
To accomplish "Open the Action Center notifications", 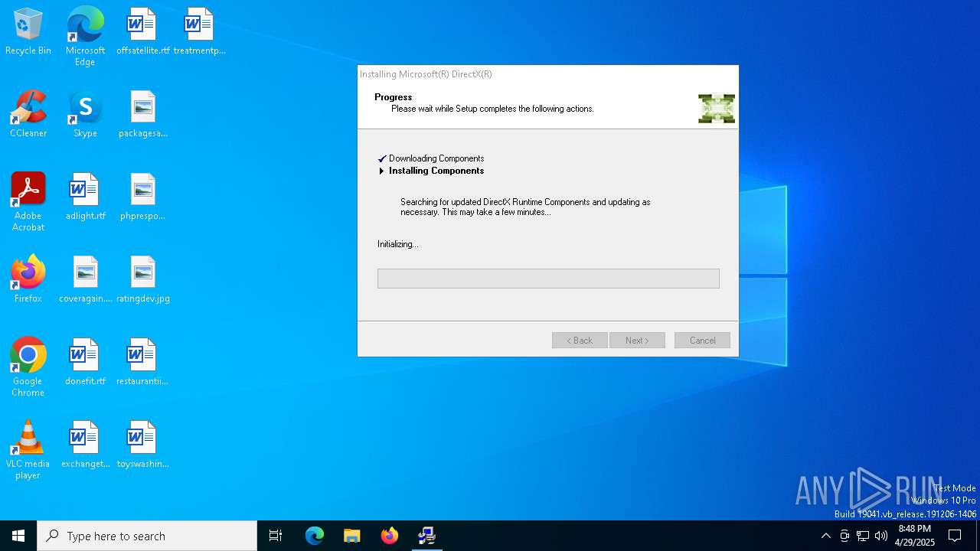I will (955, 536).
